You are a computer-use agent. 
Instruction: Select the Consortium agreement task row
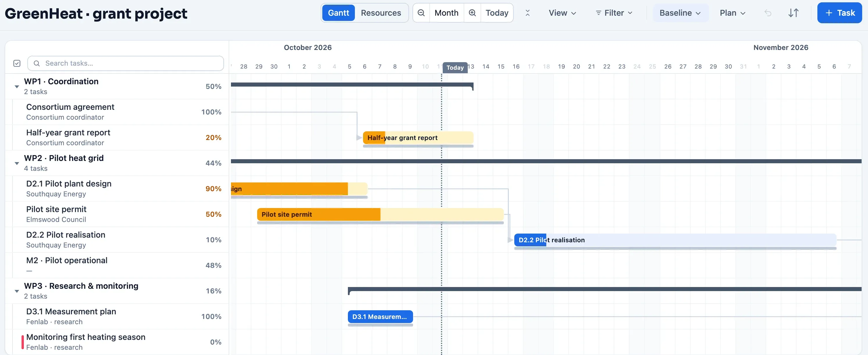coord(117,112)
